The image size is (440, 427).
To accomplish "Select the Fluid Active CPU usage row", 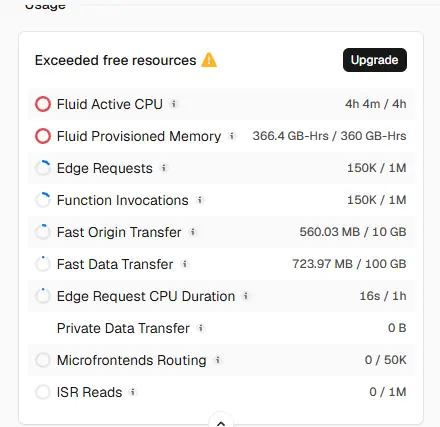I will click(x=221, y=104).
